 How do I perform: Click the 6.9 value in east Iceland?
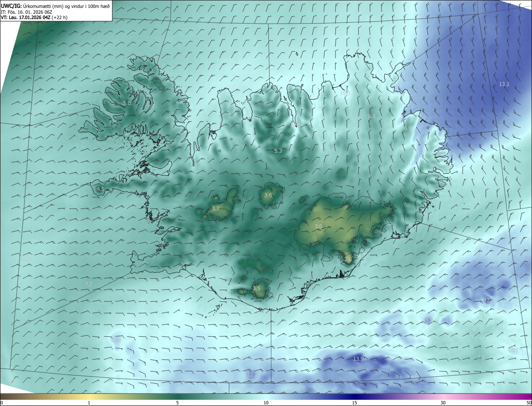click(407, 129)
